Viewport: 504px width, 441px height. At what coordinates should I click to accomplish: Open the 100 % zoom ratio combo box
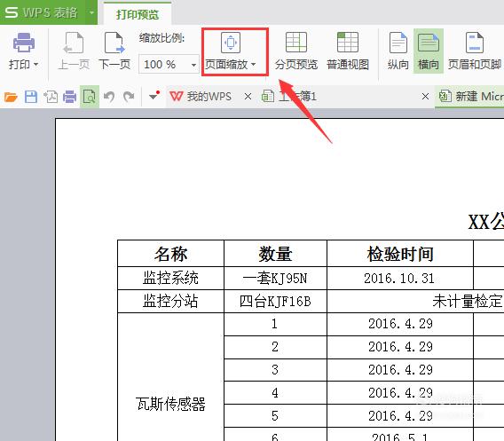tap(169, 64)
